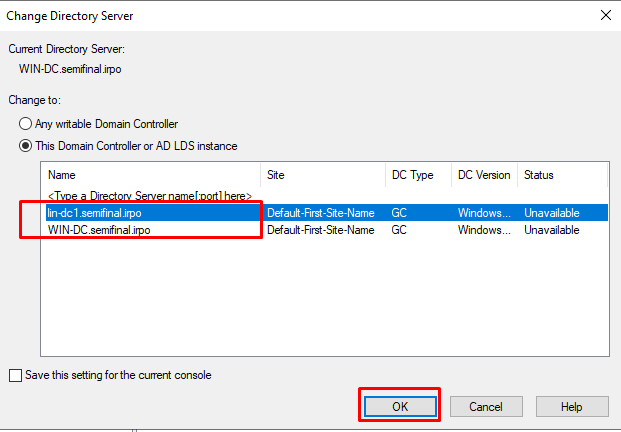Select the WIN-DC.semifinal.irpo server
Viewport: 621px width, 432px height.
(99, 229)
